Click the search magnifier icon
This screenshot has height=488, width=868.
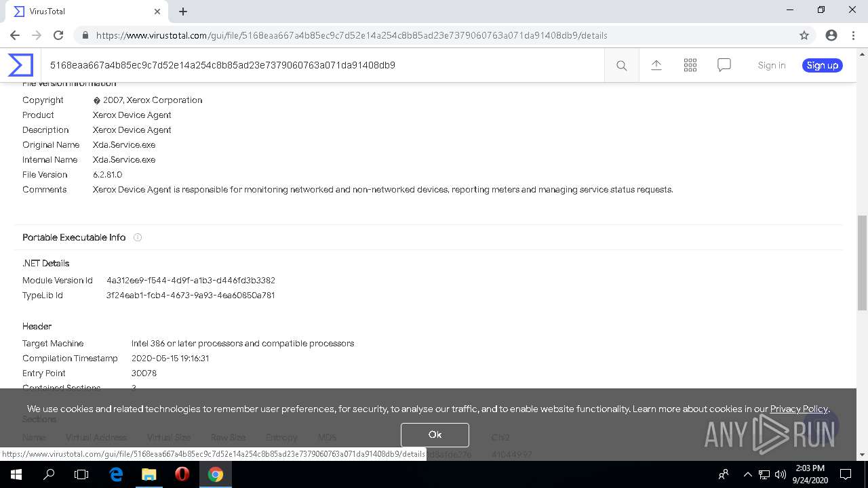coord(621,66)
